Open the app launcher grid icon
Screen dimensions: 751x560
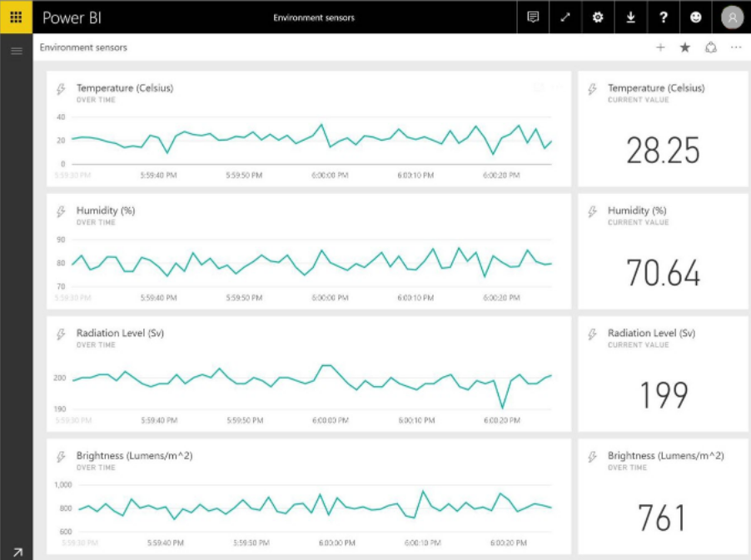(x=16, y=17)
